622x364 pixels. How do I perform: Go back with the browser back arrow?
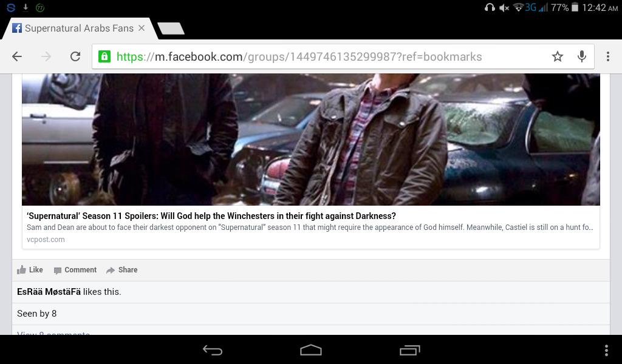17,56
